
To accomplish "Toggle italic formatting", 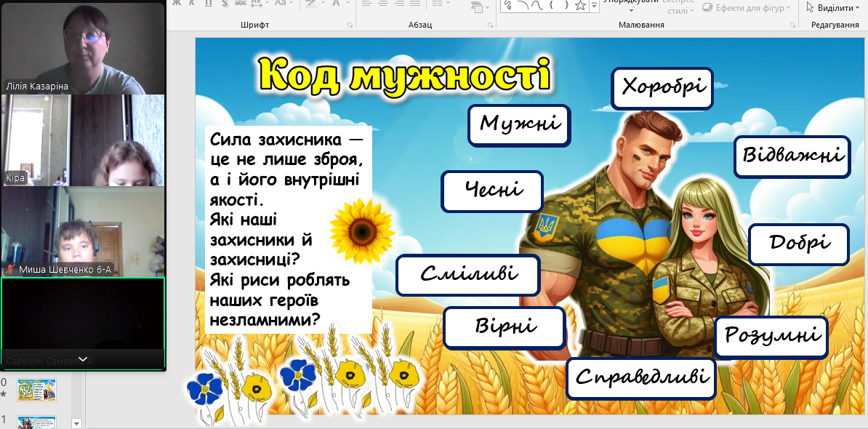I will (192, 4).
